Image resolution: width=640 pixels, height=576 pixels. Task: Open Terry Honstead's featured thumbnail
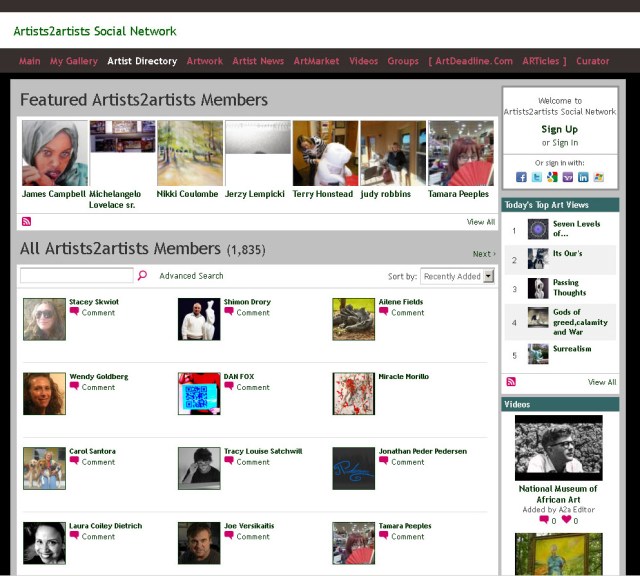pos(325,153)
